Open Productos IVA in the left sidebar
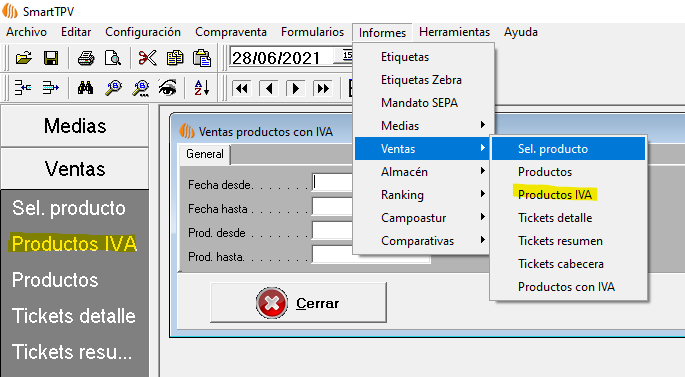 [74, 244]
